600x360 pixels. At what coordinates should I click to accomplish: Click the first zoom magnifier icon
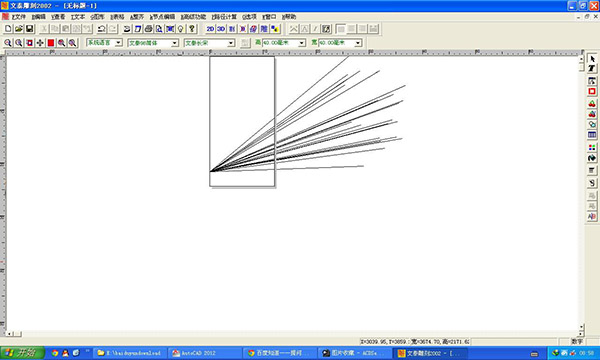(8, 43)
